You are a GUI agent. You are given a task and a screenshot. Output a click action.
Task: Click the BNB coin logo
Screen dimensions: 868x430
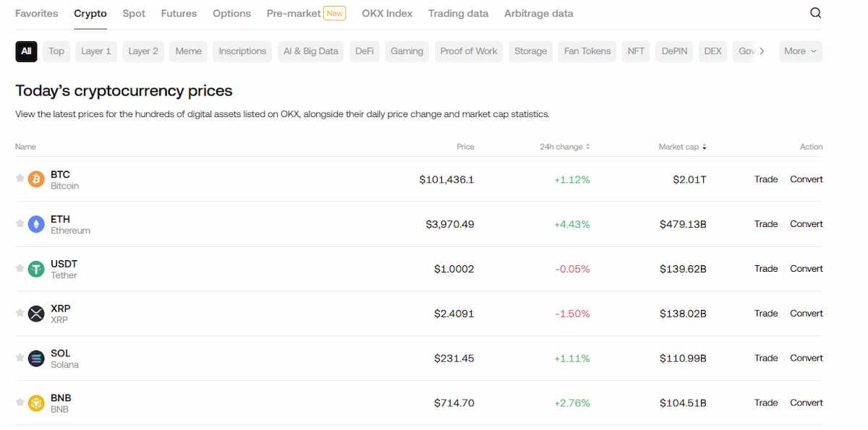(x=36, y=403)
